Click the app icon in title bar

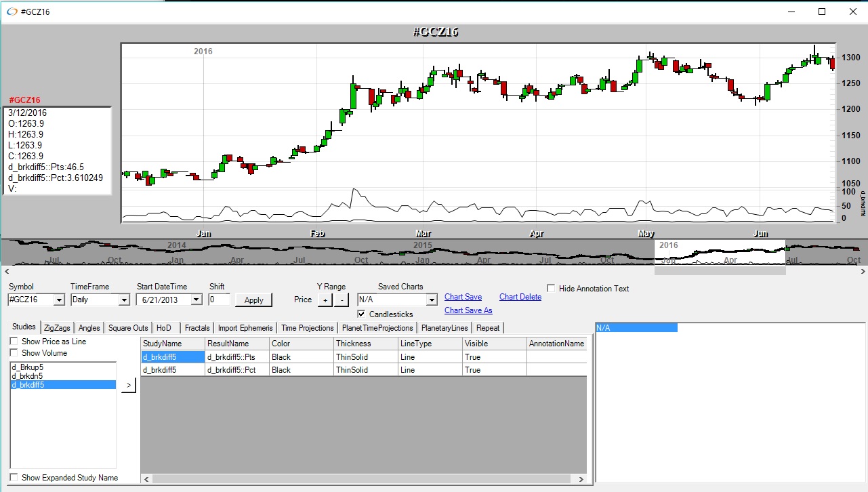pos(12,12)
